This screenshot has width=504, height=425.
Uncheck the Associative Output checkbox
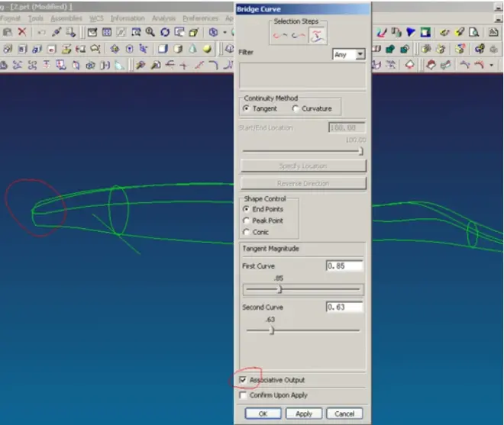pyautogui.click(x=243, y=380)
